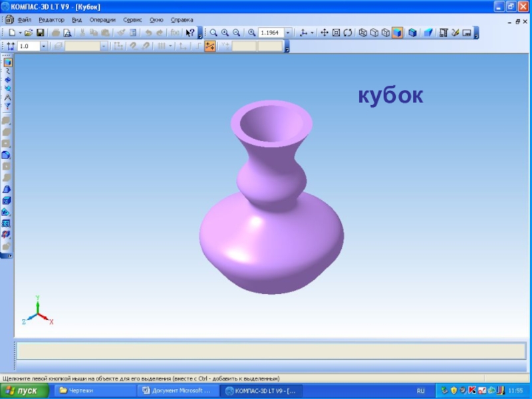
Task: Select the Pan view move tool
Action: tap(325, 33)
